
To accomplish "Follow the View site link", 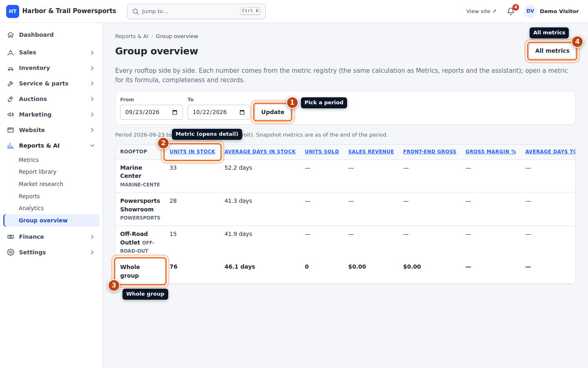I will pos(481,11).
